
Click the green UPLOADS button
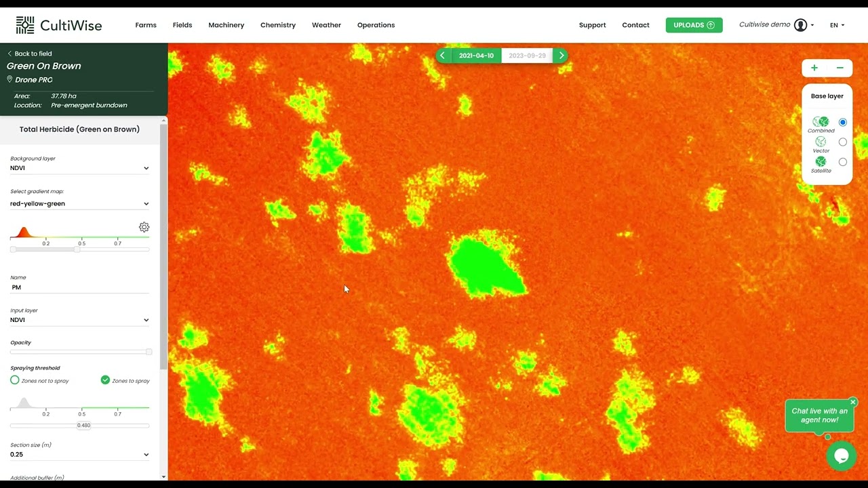[x=694, y=25]
